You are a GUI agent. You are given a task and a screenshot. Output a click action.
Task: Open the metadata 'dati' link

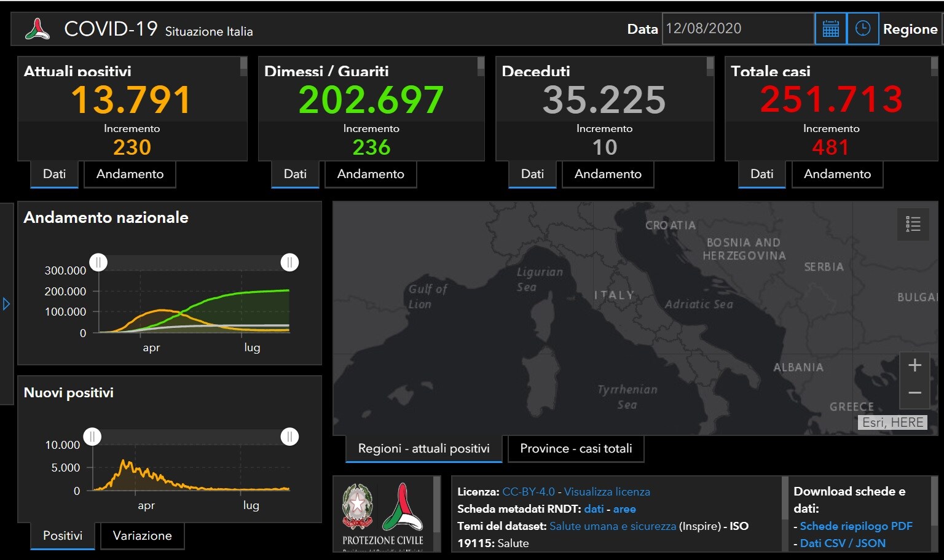tap(594, 509)
